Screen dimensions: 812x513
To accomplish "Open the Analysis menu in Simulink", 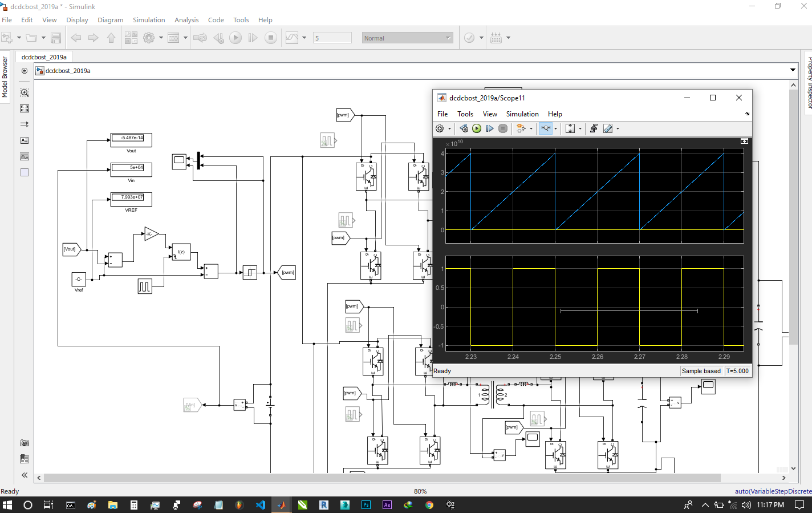I will pos(186,20).
